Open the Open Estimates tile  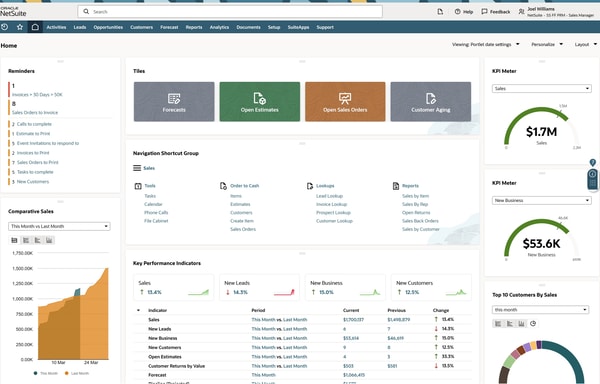[x=260, y=102]
